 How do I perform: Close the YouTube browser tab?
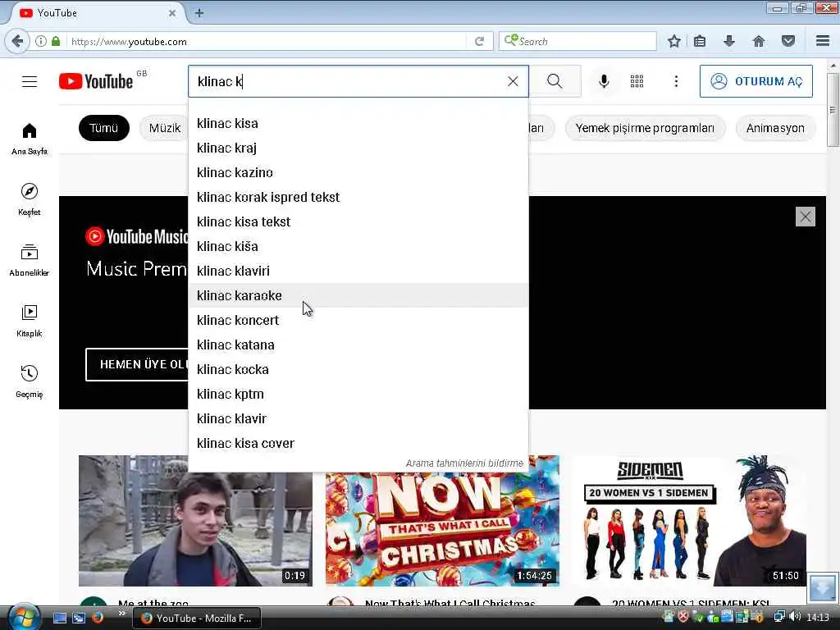(x=172, y=13)
